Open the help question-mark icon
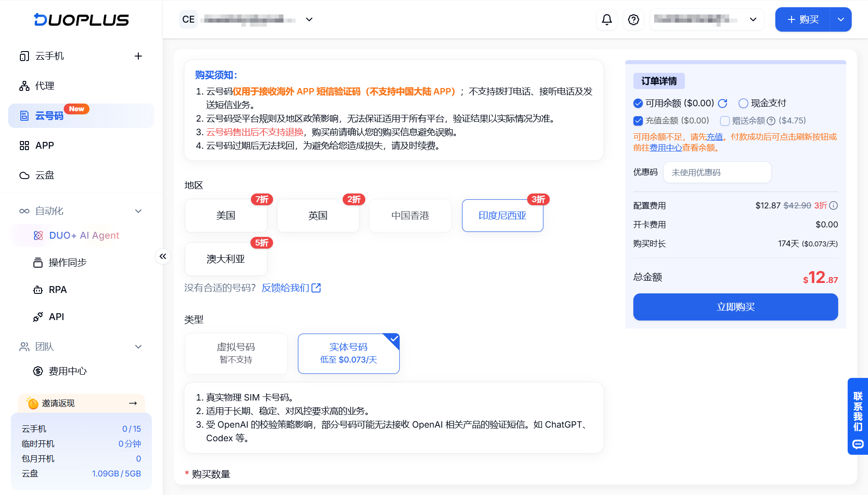 633,19
